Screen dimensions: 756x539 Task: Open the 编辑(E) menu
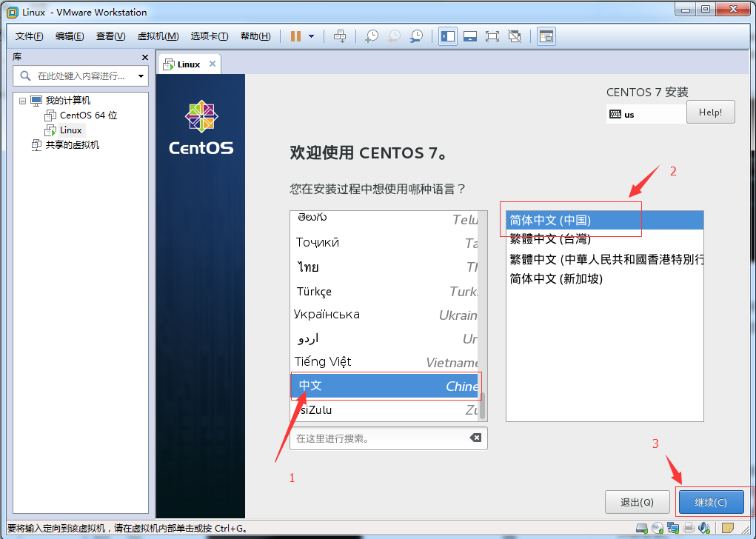pos(70,36)
